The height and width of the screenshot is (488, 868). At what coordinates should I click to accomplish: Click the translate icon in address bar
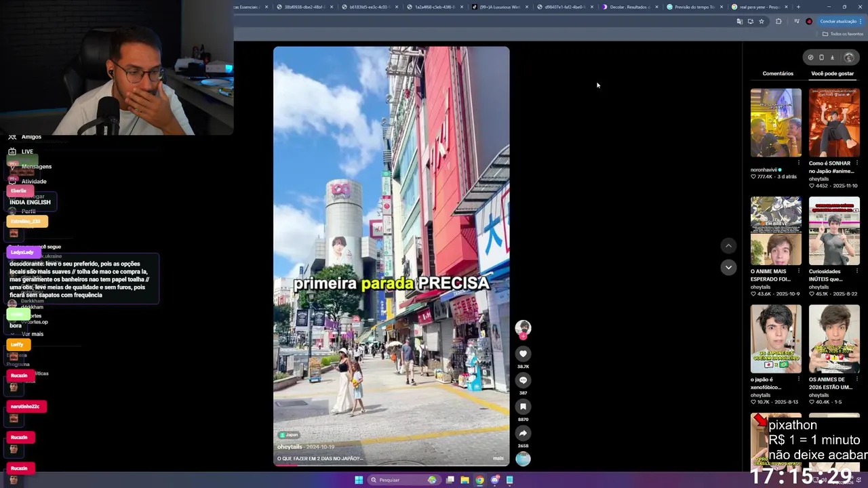[x=739, y=21]
